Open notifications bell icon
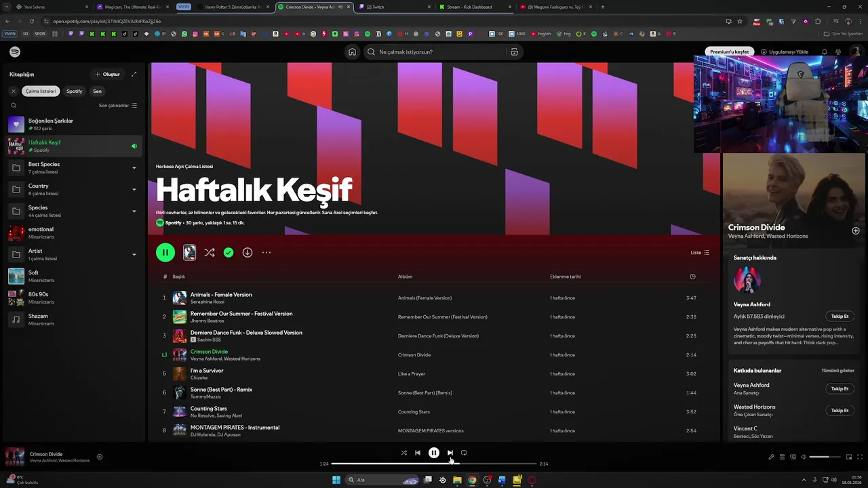Viewport: 868px width, 488px height. click(x=825, y=52)
